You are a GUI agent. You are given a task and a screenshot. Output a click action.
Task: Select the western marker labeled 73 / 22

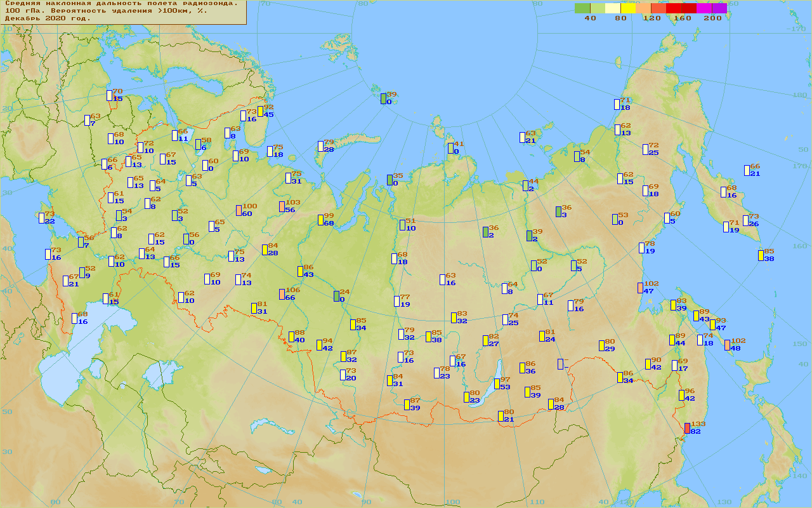tap(42, 218)
